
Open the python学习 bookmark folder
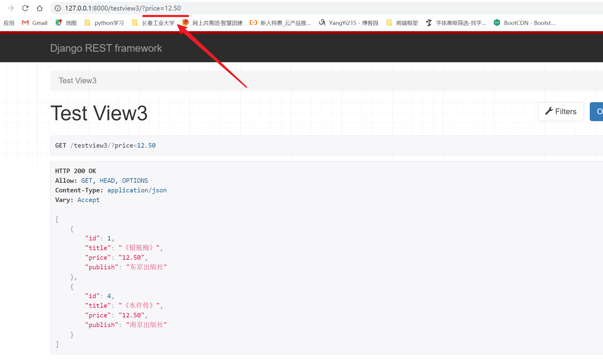(x=104, y=23)
